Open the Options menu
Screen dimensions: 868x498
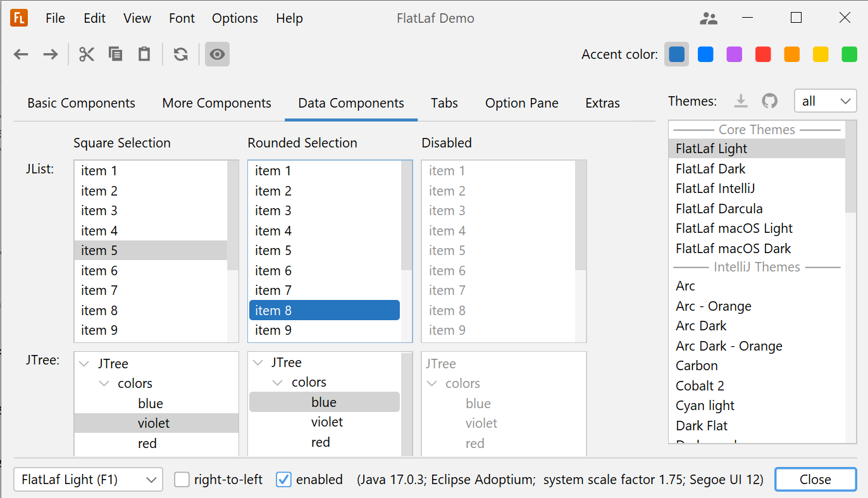235,18
